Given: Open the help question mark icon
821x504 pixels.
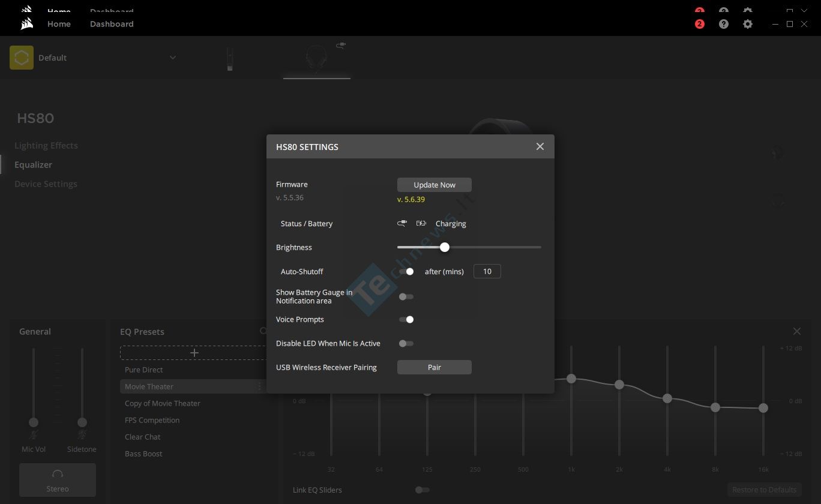Looking at the screenshot, I should pos(724,24).
